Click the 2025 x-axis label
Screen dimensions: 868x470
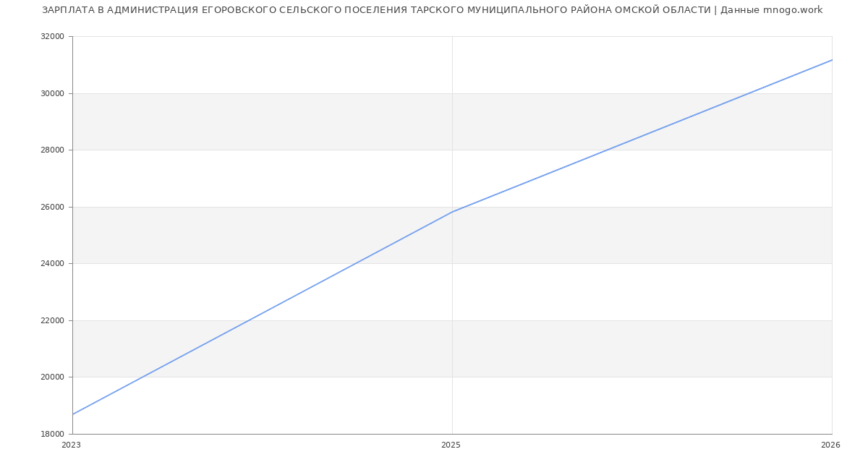tap(451, 445)
